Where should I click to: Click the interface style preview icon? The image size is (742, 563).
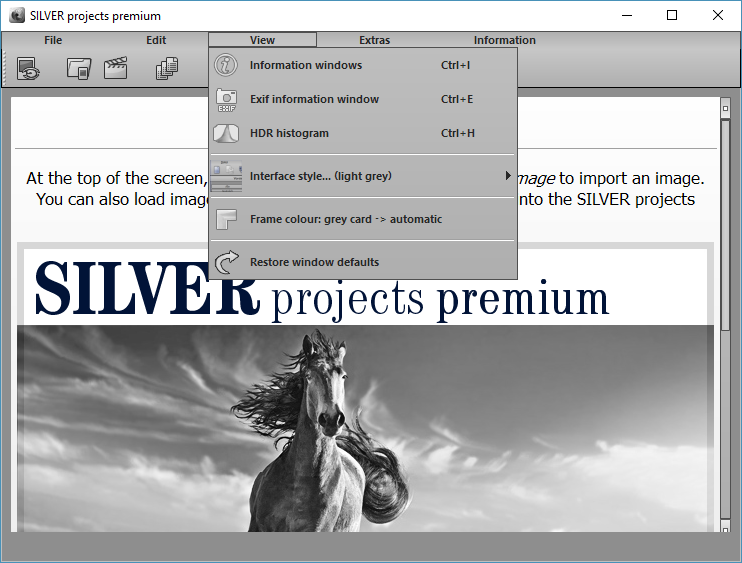tap(226, 176)
